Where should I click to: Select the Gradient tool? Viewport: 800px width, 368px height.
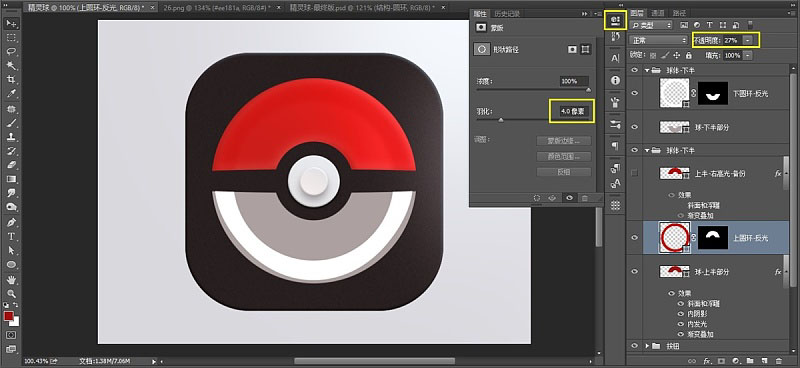tap(11, 179)
